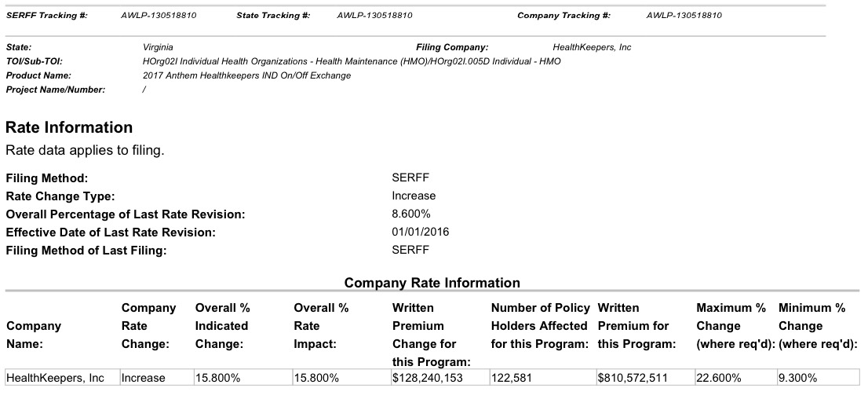868x399 pixels.
Task: Click the $810,572,511 written premium cell
Action: tap(633, 378)
